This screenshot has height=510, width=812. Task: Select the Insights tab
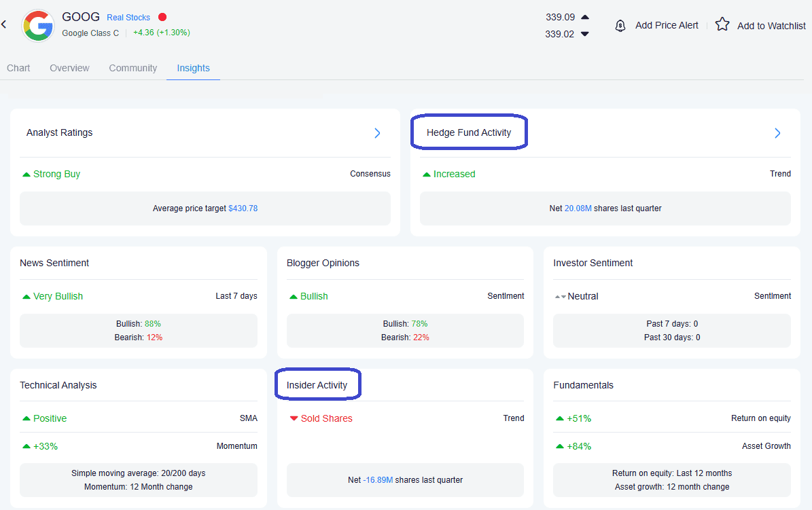193,68
